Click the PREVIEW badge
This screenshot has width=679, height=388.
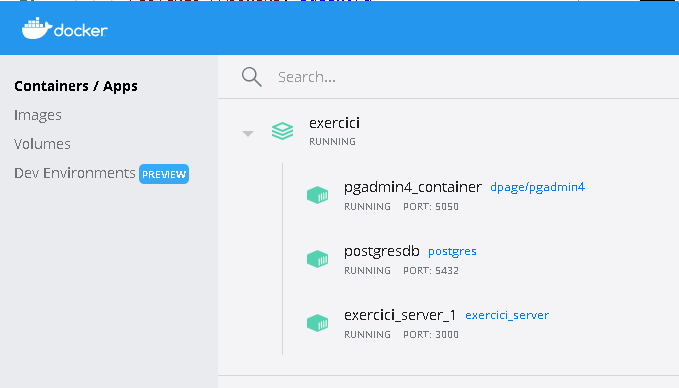coord(164,174)
